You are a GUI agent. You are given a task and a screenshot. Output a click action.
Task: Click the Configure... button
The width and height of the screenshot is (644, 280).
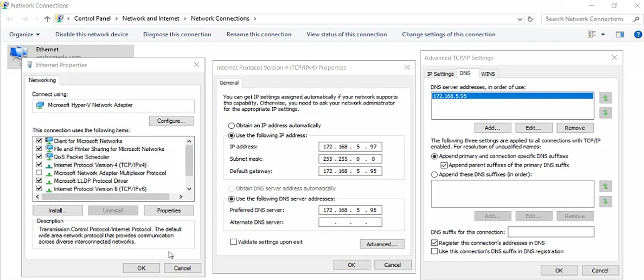(x=171, y=121)
